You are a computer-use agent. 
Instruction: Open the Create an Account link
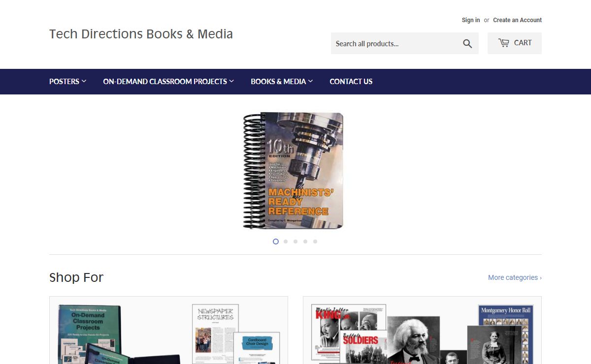click(517, 20)
